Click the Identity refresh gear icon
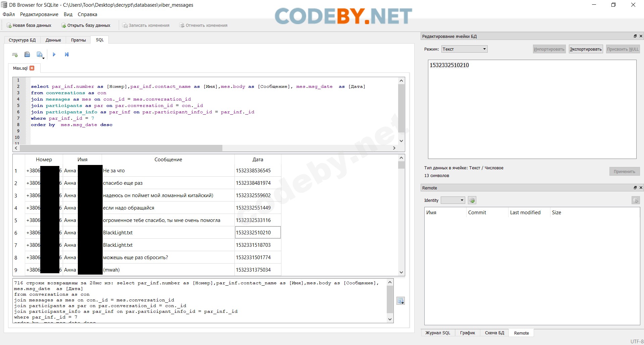This screenshot has width=644, height=345. click(x=472, y=200)
